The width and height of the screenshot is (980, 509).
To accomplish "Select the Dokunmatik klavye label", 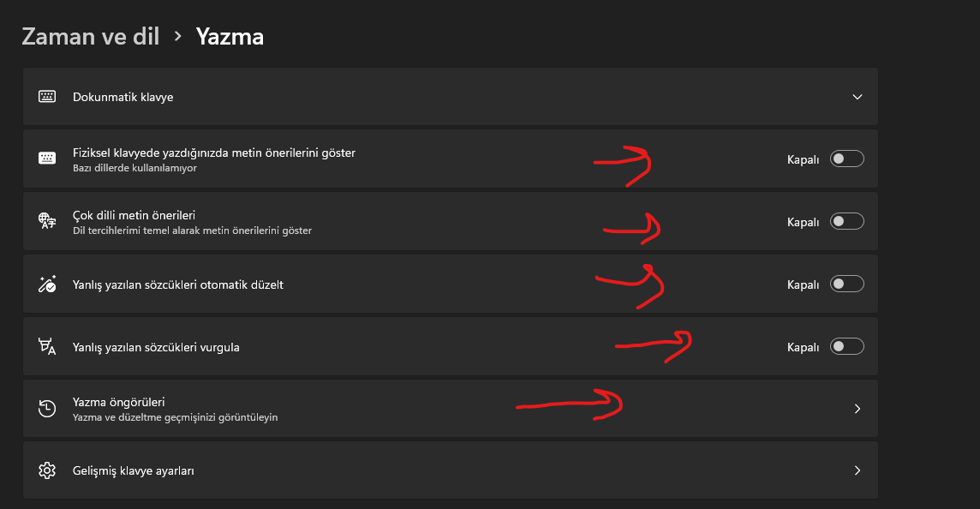I will pyautogui.click(x=123, y=97).
